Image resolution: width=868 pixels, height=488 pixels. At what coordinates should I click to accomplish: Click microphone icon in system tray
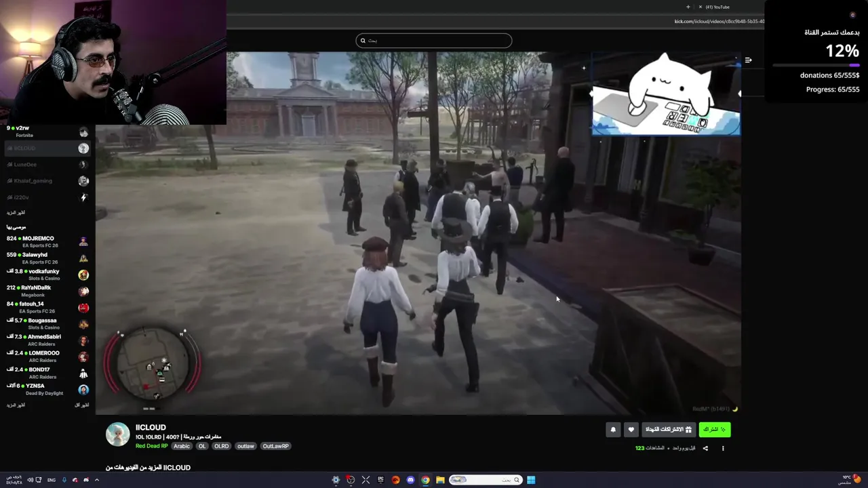pos(64,480)
